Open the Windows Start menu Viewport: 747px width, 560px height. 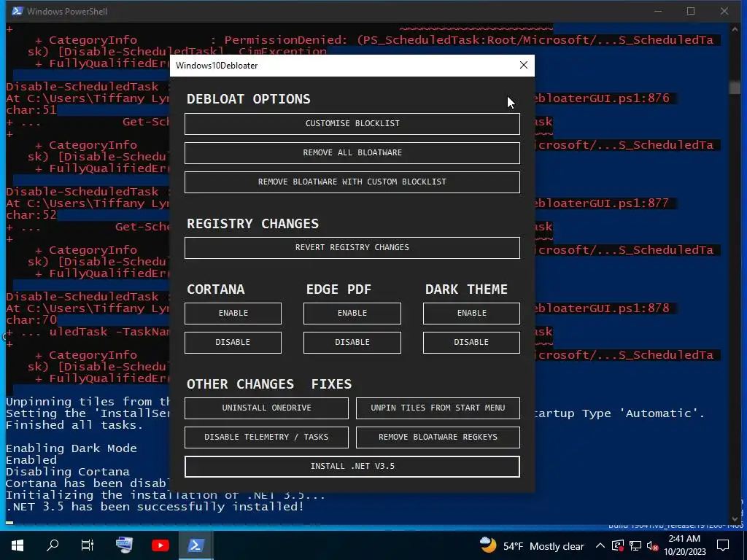tap(18, 545)
